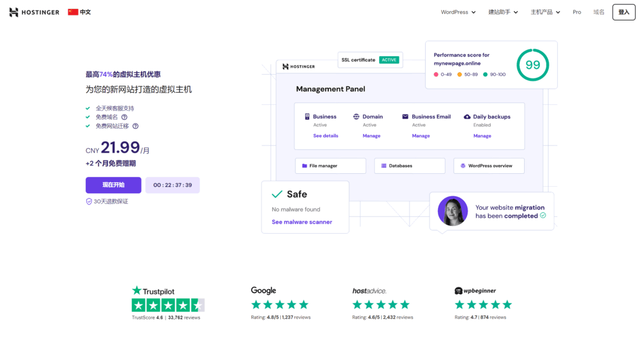Image resolution: width=644 pixels, height=338 pixels.
Task: Click help icon next to 免费域名
Action: click(124, 117)
